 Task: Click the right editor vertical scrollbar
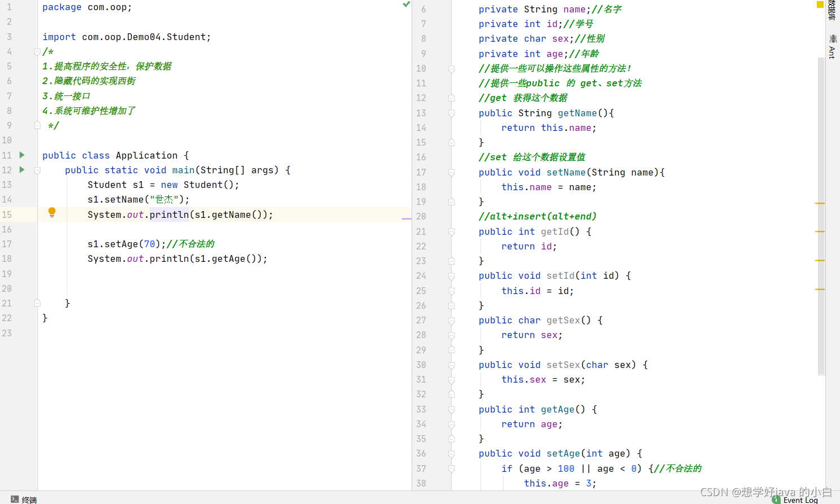coord(821,216)
